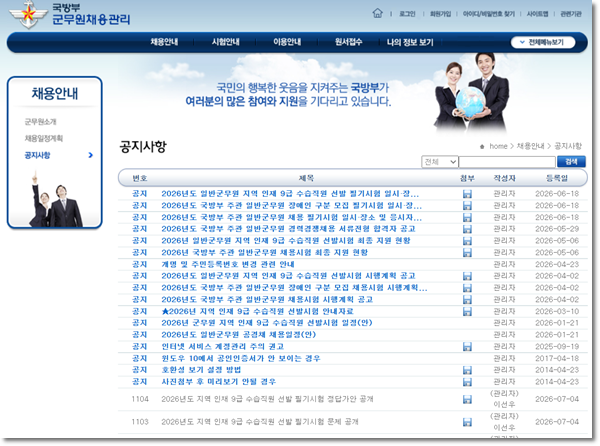Image resolution: width=600 pixels, height=446 pixels.
Task: Download attachment for 지역 인재 9급 필기시험 일시·장 notice
Action: pos(467,194)
